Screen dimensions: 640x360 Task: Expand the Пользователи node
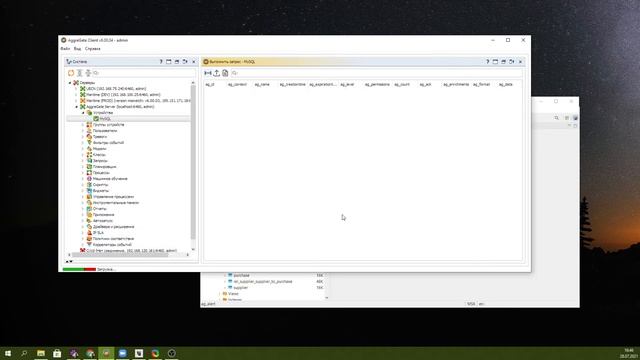click(83, 131)
